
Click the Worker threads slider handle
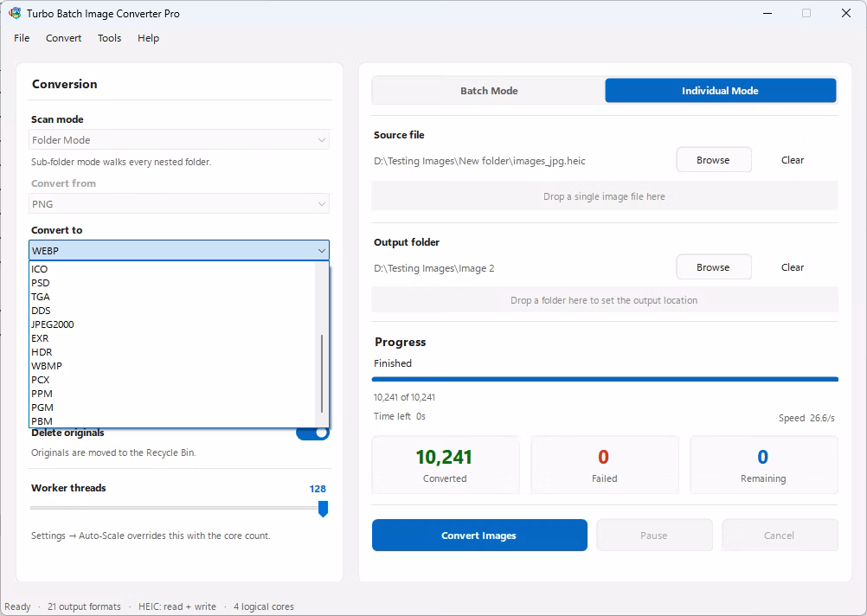[324, 509]
